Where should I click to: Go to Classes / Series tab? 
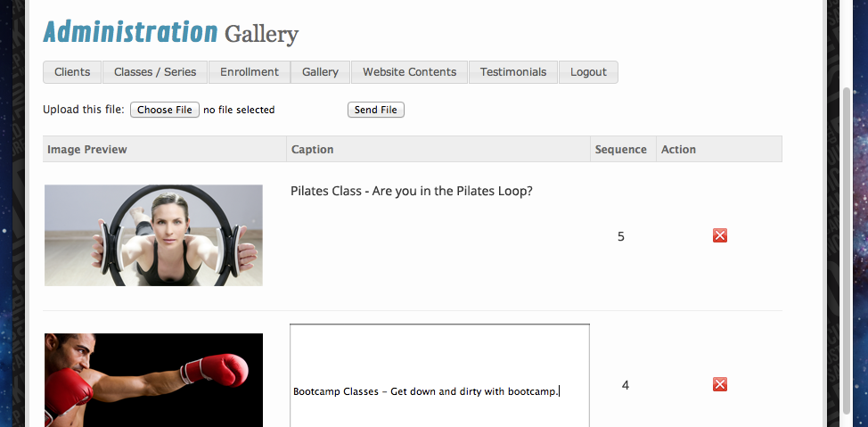155,72
